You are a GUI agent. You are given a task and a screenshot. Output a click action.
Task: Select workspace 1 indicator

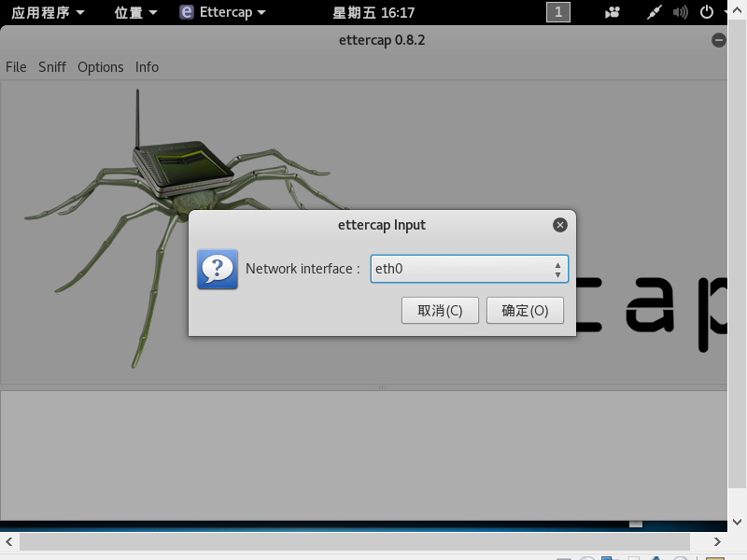558,12
